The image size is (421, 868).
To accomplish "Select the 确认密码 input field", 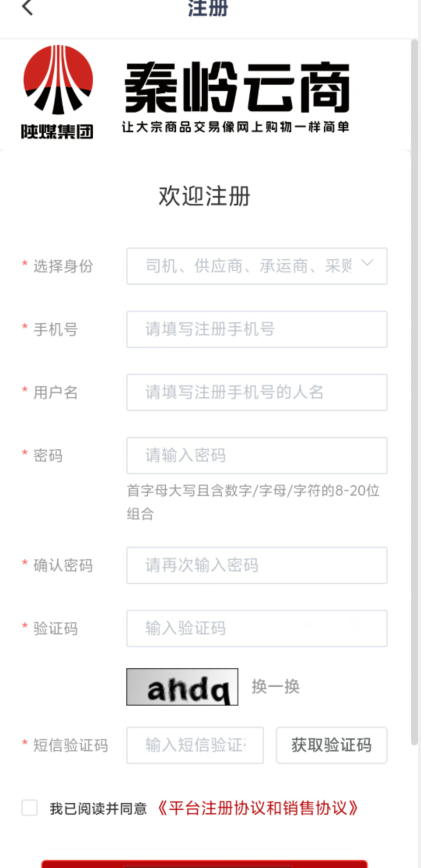I will click(x=257, y=565).
